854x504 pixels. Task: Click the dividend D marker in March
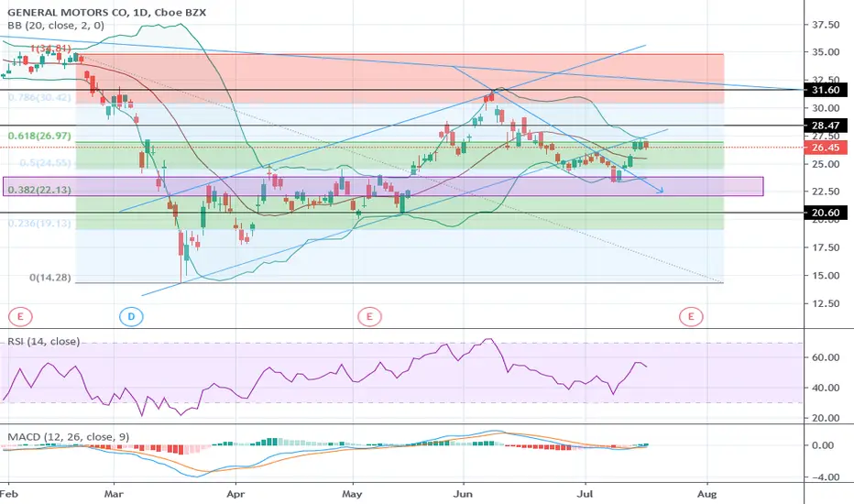click(131, 316)
